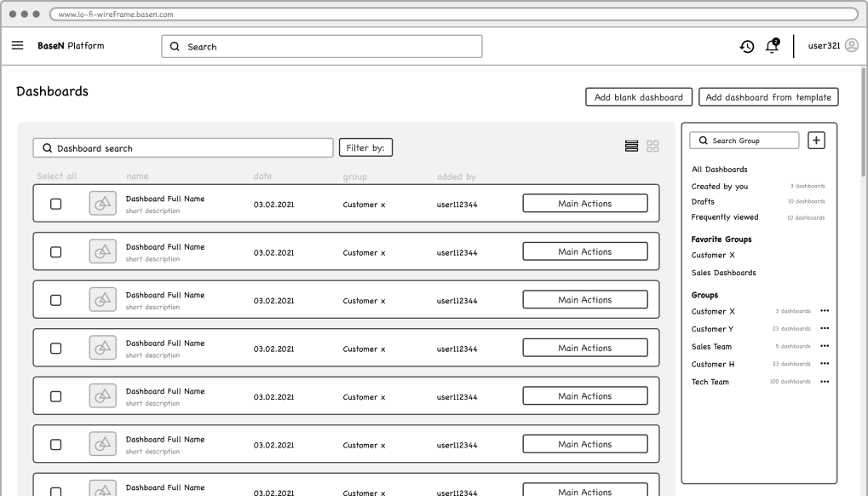The width and height of the screenshot is (868, 496).
Task: Add a new group with plus icon
Action: [x=816, y=141]
